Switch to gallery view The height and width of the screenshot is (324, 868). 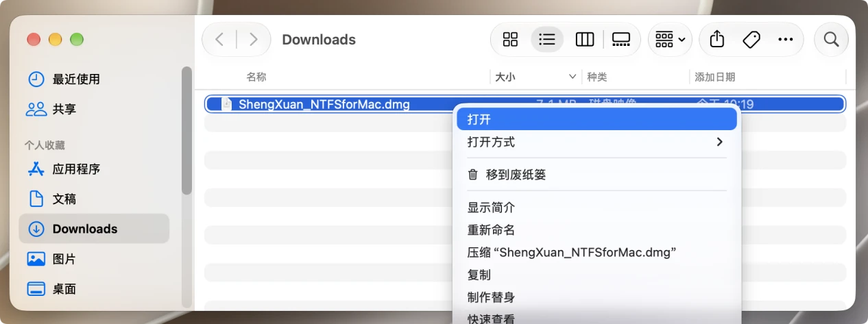pyautogui.click(x=621, y=39)
